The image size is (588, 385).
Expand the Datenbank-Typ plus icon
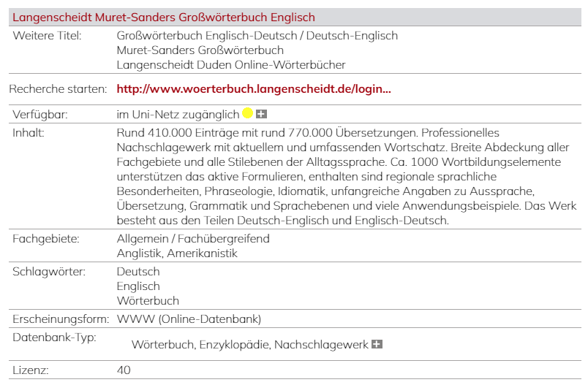[x=377, y=343]
